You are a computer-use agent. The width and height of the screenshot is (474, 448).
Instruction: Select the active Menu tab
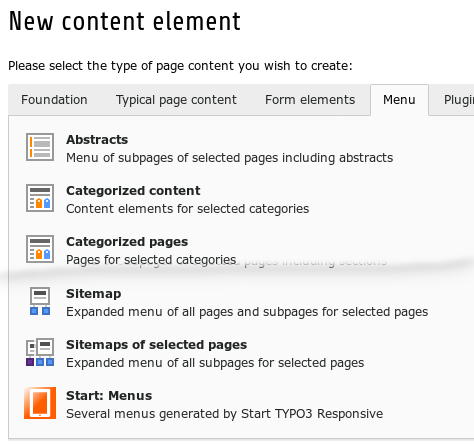click(399, 100)
